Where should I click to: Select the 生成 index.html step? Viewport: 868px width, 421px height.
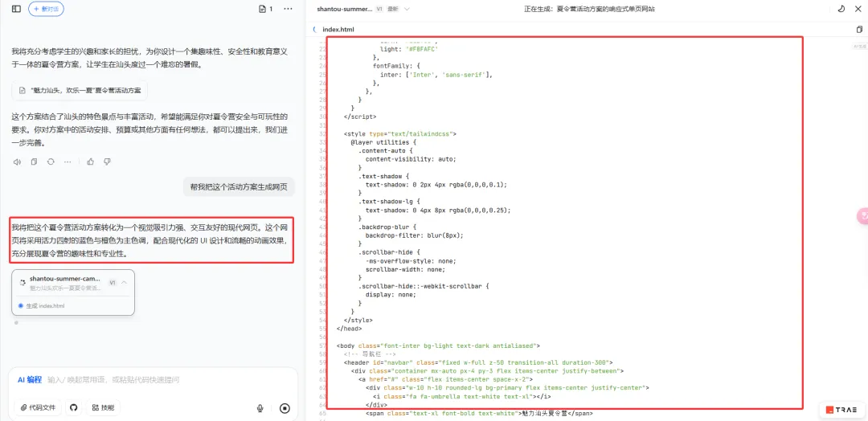[x=42, y=305]
